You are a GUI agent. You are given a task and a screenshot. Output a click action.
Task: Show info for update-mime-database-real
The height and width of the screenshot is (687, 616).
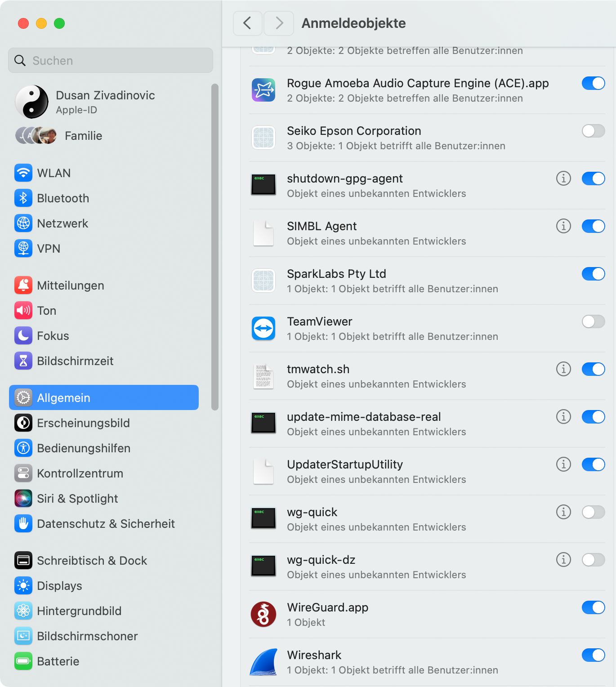click(563, 417)
